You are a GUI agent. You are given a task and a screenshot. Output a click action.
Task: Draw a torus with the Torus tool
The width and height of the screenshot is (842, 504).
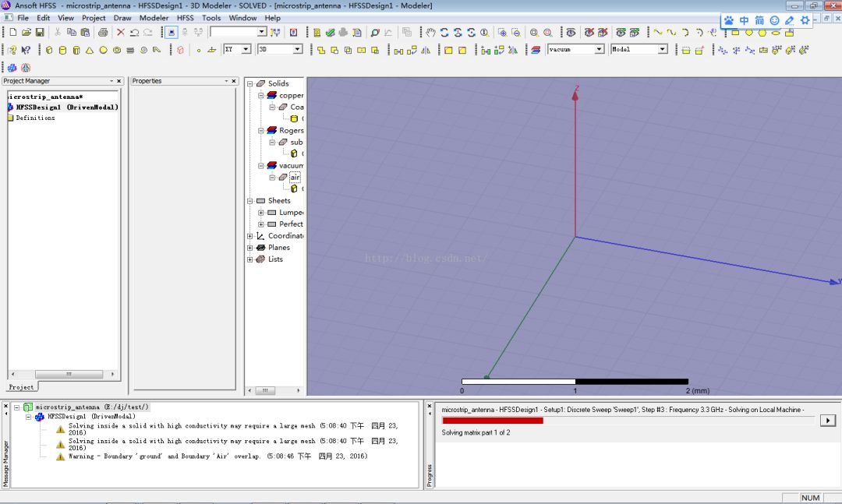pyautogui.click(x=116, y=50)
